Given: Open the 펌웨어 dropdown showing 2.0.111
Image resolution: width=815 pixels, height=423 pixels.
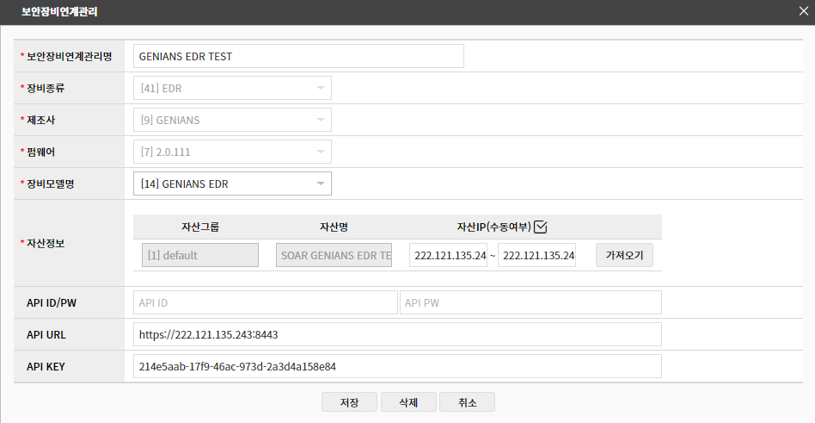Looking at the screenshot, I should tap(232, 152).
